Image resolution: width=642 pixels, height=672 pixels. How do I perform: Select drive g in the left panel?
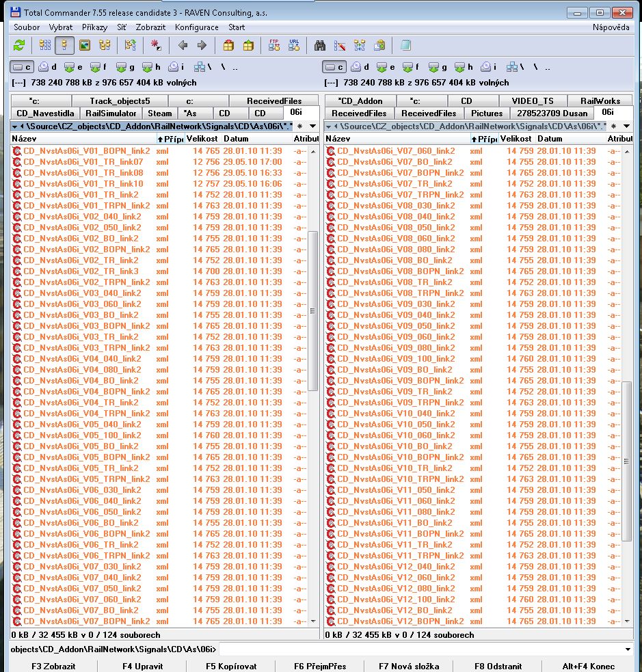(126, 67)
